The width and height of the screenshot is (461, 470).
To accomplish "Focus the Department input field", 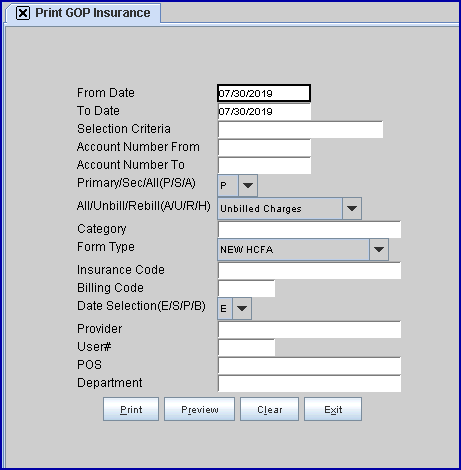I will [x=309, y=383].
